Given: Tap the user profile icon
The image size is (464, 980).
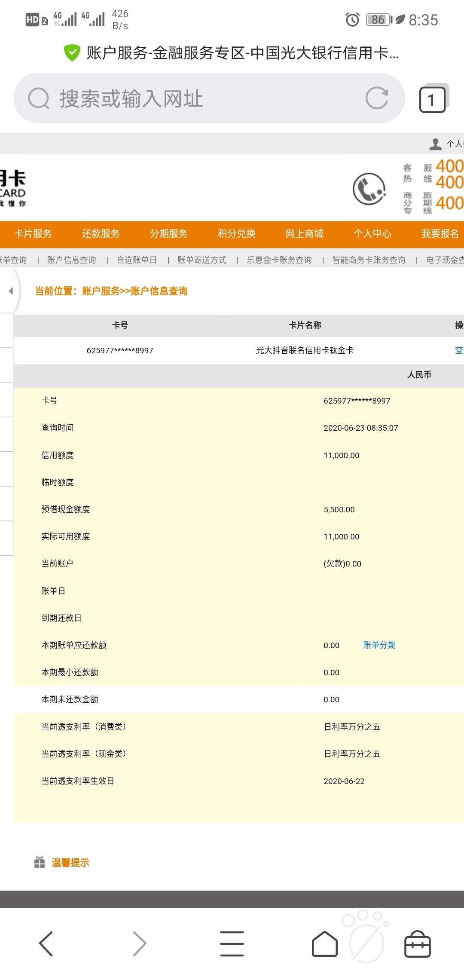Looking at the screenshot, I should click(435, 144).
